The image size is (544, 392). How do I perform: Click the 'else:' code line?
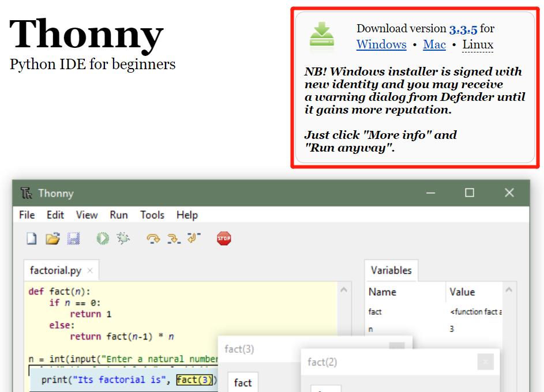[62, 325]
